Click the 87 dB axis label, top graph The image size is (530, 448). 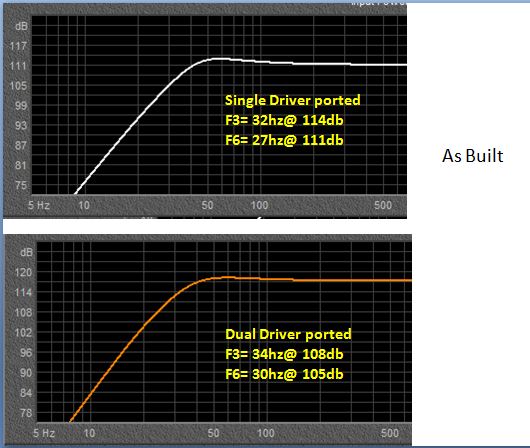click(20, 145)
